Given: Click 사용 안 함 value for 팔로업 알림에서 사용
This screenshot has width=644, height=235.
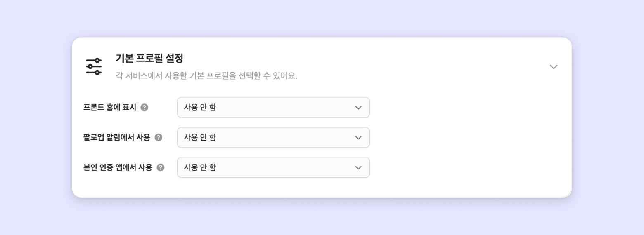Looking at the screenshot, I should 200,137.
